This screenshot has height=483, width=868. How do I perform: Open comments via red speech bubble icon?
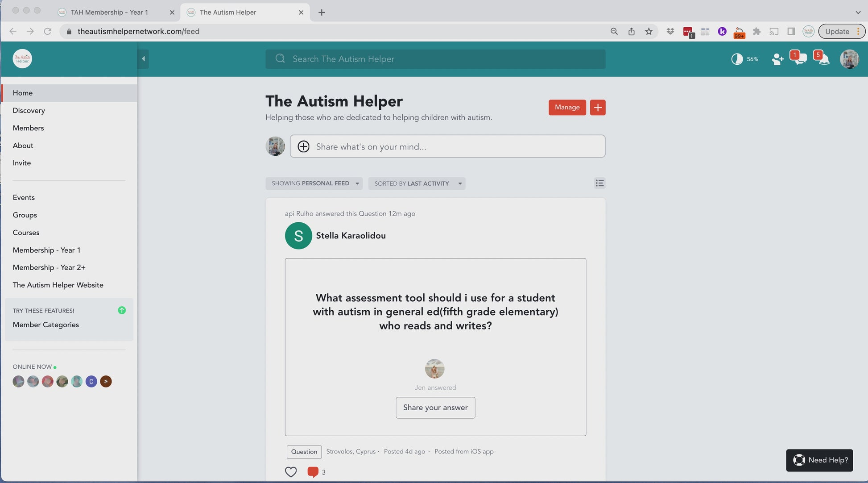[313, 472]
